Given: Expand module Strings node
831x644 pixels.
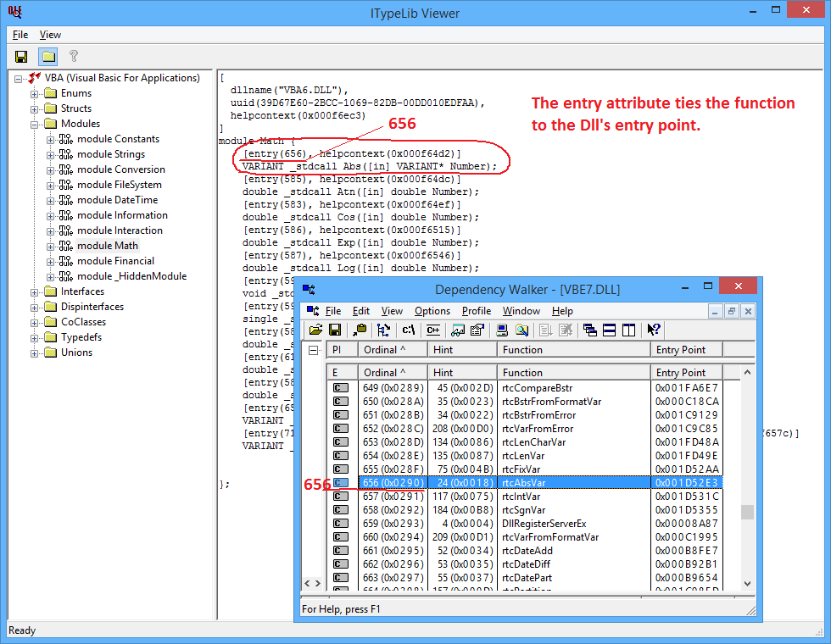Looking at the screenshot, I should tap(50, 155).
